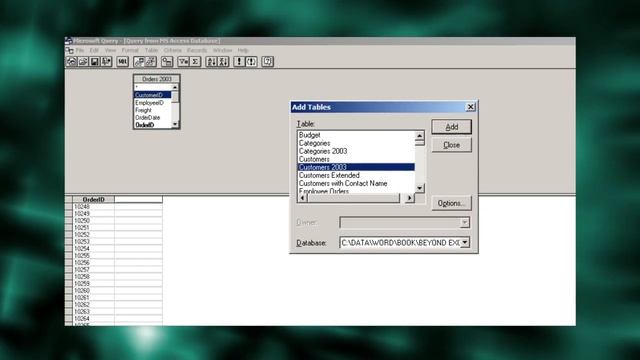Screen dimensions: 640x360
Task: Open the Format menu
Action: (130, 50)
